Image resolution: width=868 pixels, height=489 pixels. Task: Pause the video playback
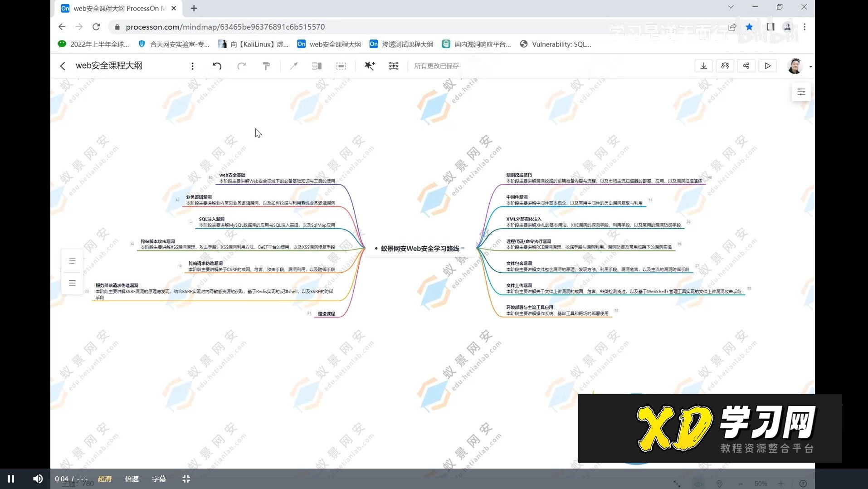pyautogui.click(x=11, y=479)
